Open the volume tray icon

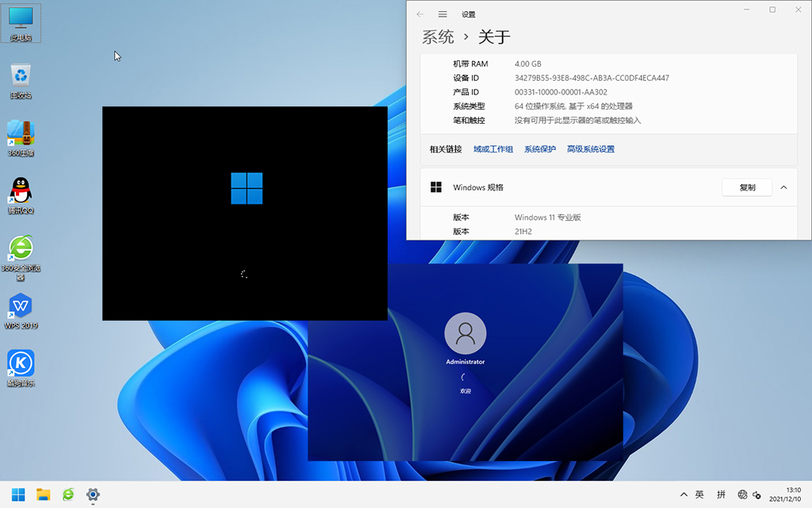coord(756,495)
